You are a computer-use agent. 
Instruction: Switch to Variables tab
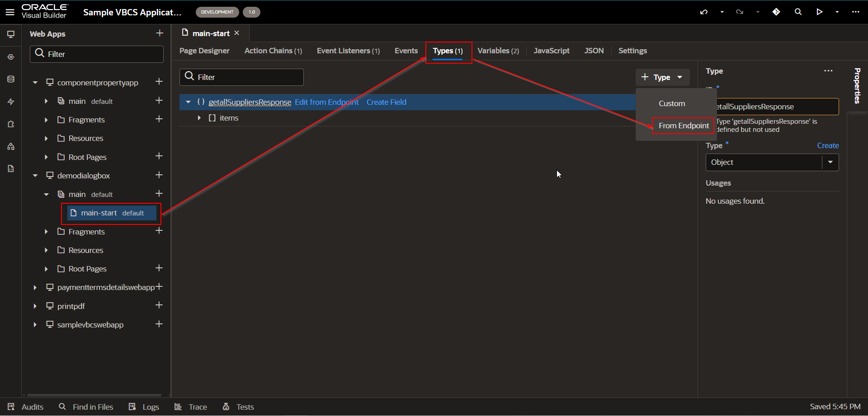point(498,51)
